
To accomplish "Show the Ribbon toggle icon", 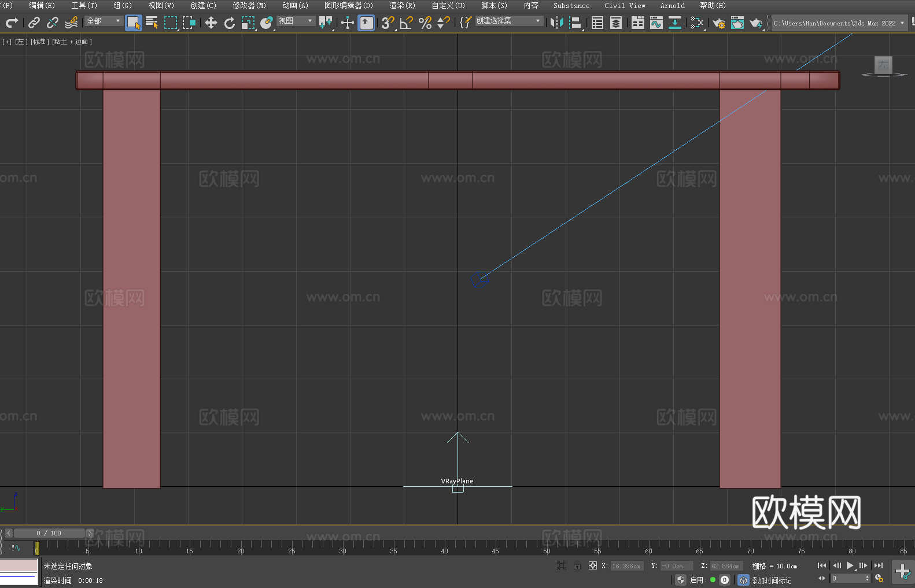I will 638,23.
